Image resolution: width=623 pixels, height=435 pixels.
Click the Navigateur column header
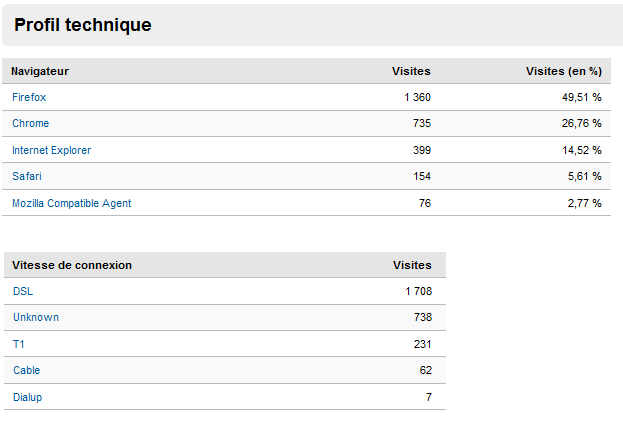pyautogui.click(x=40, y=71)
